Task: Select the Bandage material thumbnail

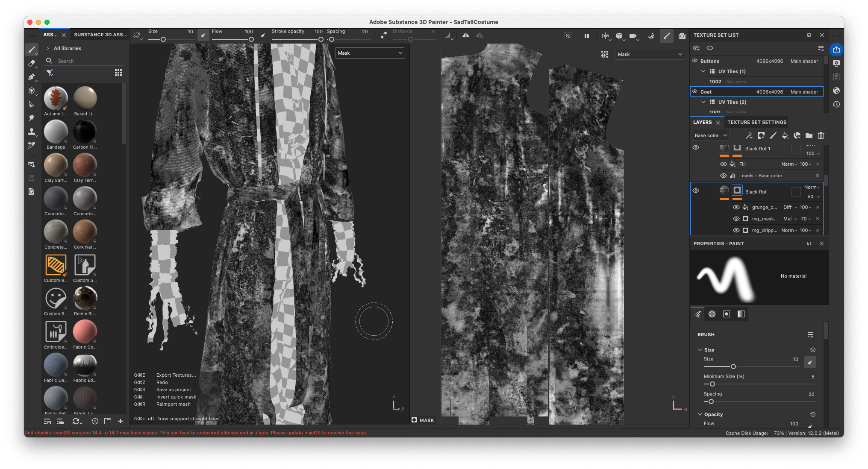Action: (56, 132)
